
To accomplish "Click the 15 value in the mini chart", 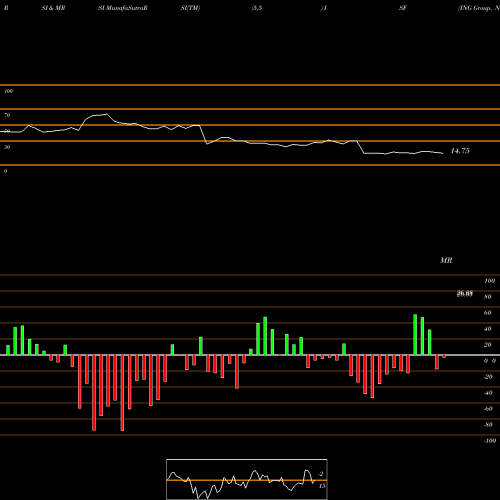I will coord(322,486).
